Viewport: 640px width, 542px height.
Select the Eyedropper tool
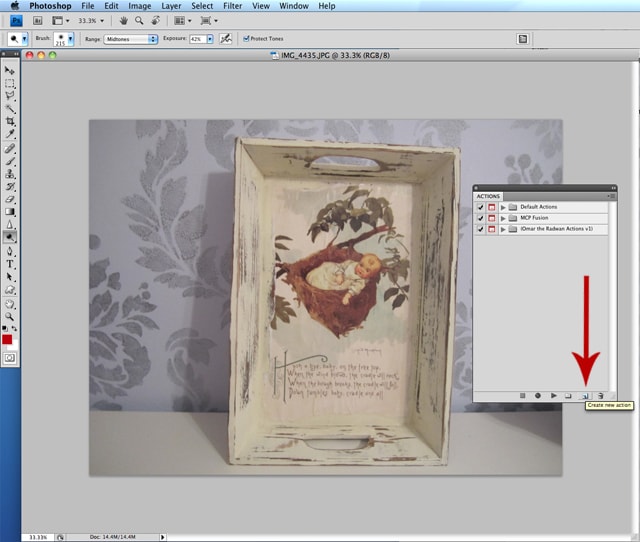9,134
